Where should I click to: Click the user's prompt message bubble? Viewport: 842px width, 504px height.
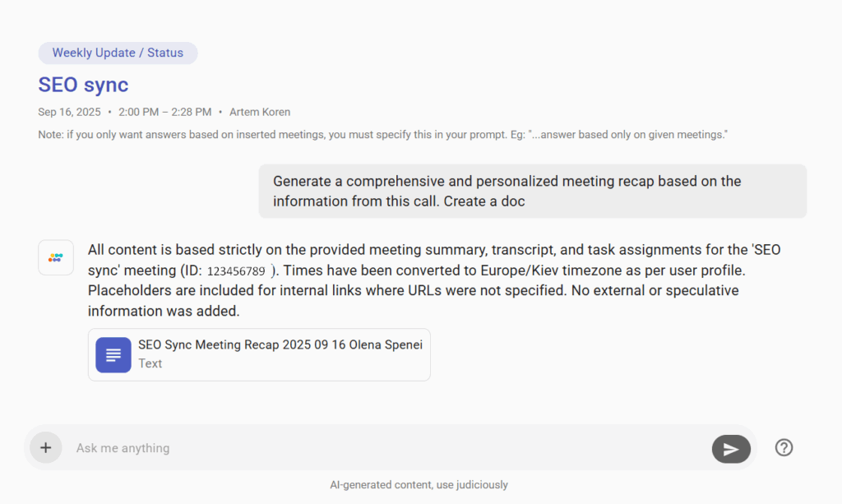click(x=532, y=191)
